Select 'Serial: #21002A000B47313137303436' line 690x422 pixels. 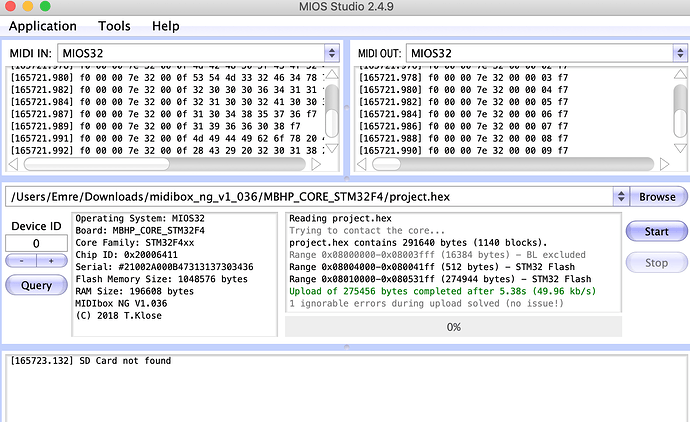pos(164,267)
